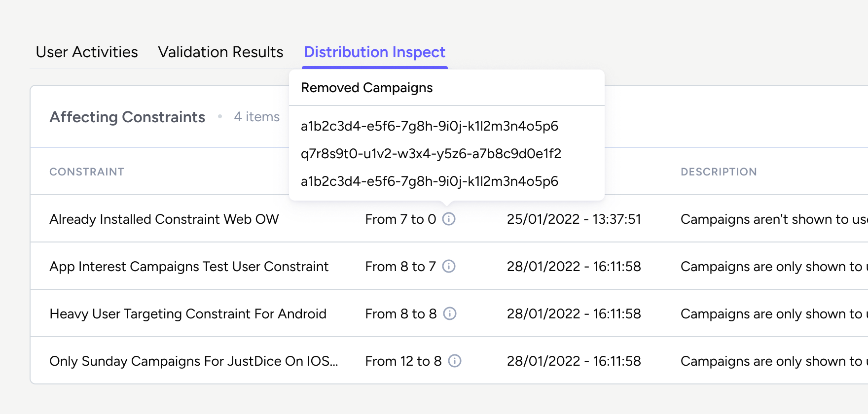This screenshot has width=868, height=414.
Task: Click the first removed campaign ID in popup
Action: coord(430,126)
